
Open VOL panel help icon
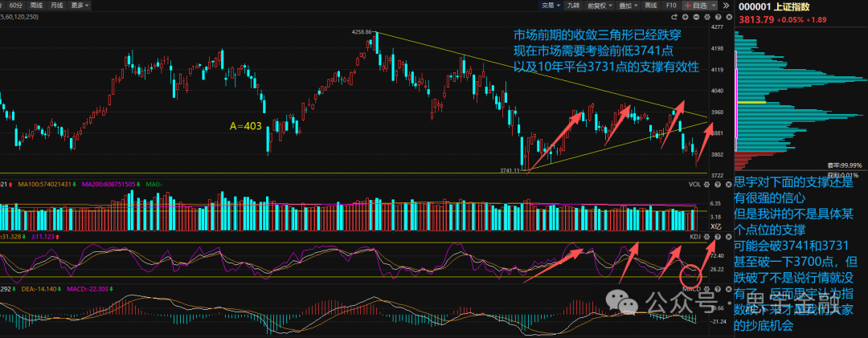click(x=718, y=184)
